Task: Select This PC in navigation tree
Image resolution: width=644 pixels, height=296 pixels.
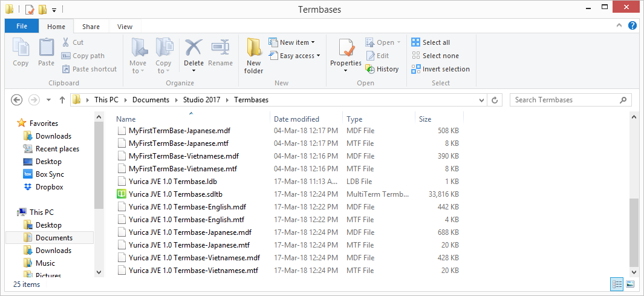Action: pyautogui.click(x=41, y=212)
